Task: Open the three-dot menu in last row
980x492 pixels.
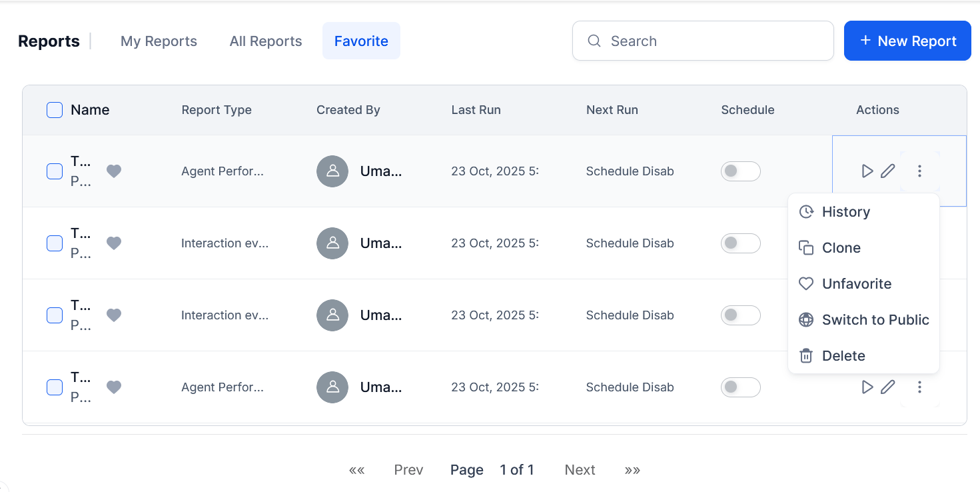Action: pos(919,387)
